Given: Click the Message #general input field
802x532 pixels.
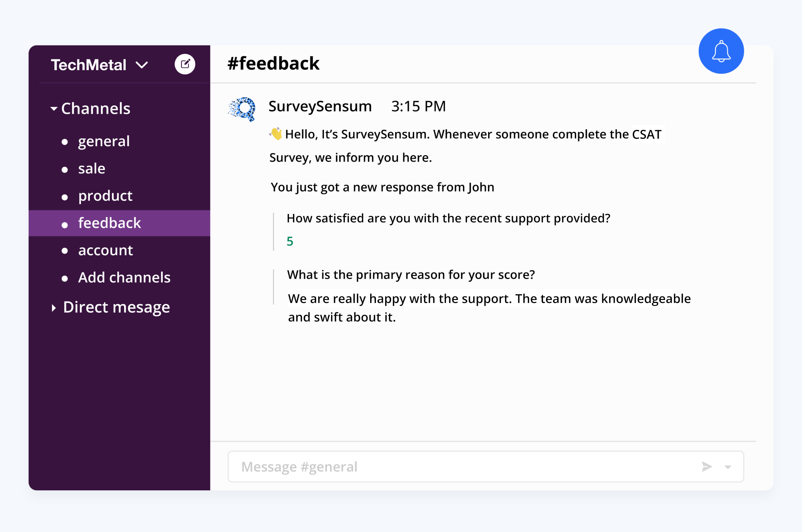Looking at the screenshot, I should (486, 466).
